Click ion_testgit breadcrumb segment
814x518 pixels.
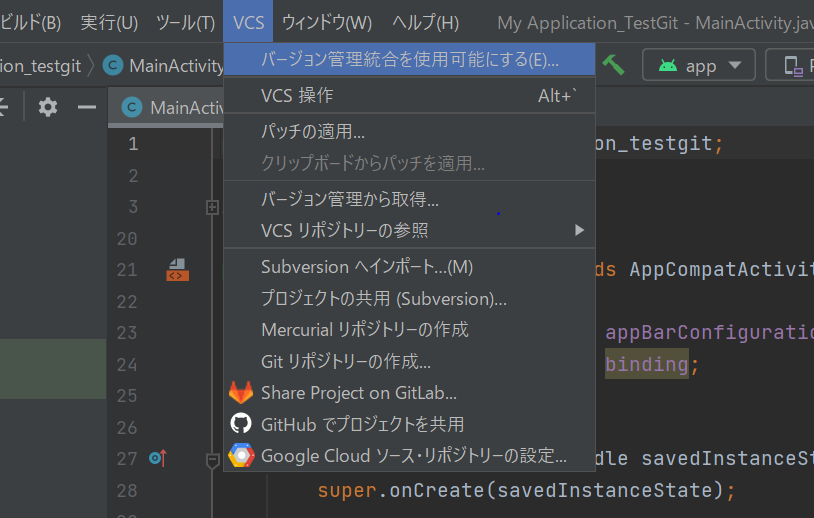point(40,66)
